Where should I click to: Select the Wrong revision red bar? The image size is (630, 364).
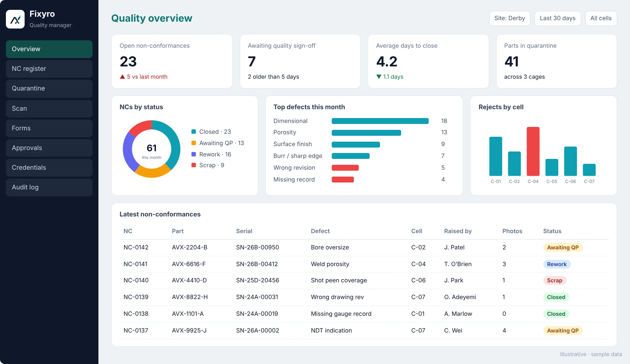345,168
